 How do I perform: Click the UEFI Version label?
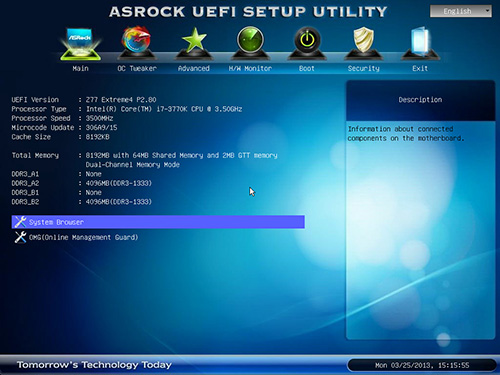(x=35, y=100)
